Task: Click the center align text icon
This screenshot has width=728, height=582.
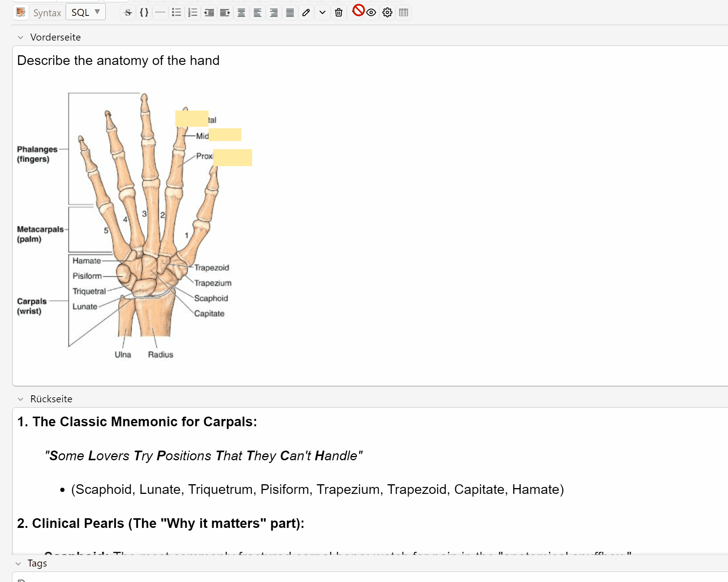Action: click(x=241, y=13)
